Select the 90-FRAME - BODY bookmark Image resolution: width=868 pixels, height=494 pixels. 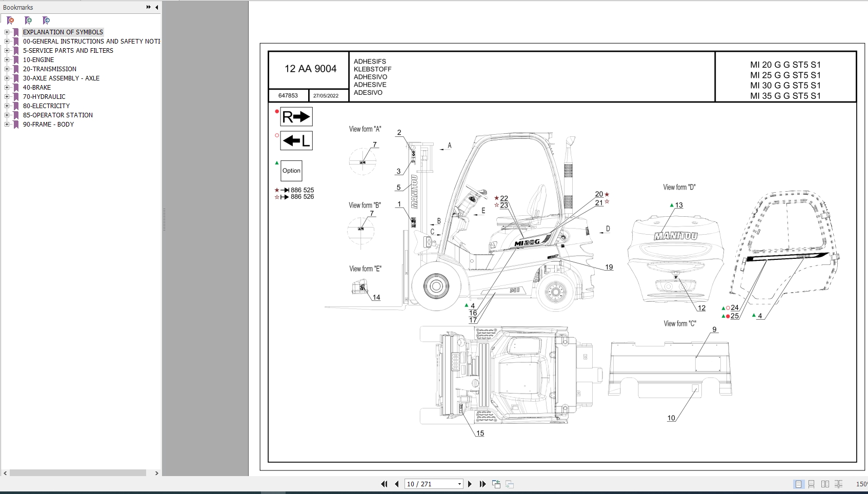[48, 124]
